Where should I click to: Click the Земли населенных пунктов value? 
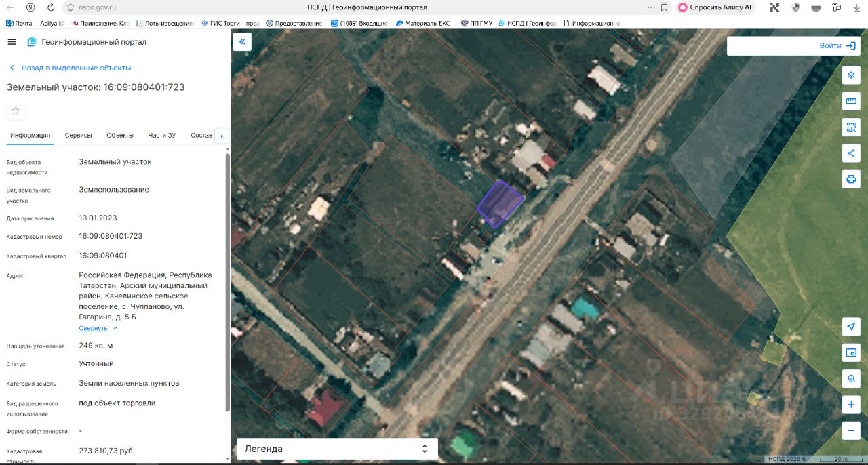129,383
